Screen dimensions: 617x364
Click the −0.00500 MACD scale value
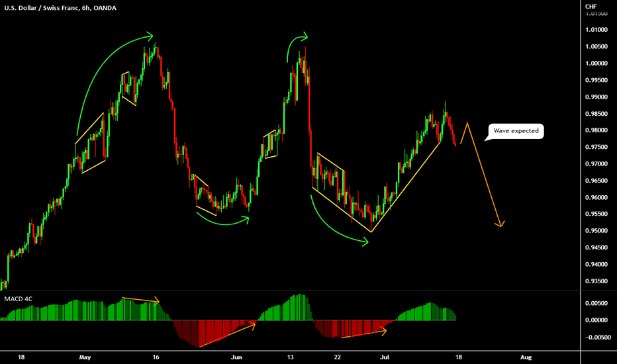[x=598, y=338]
